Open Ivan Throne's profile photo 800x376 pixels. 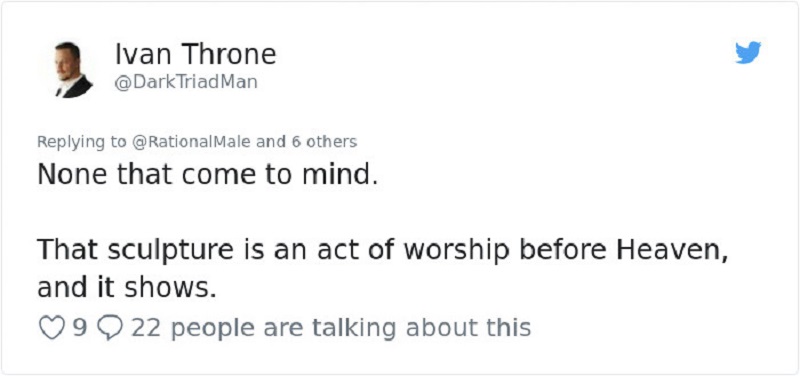[73, 69]
